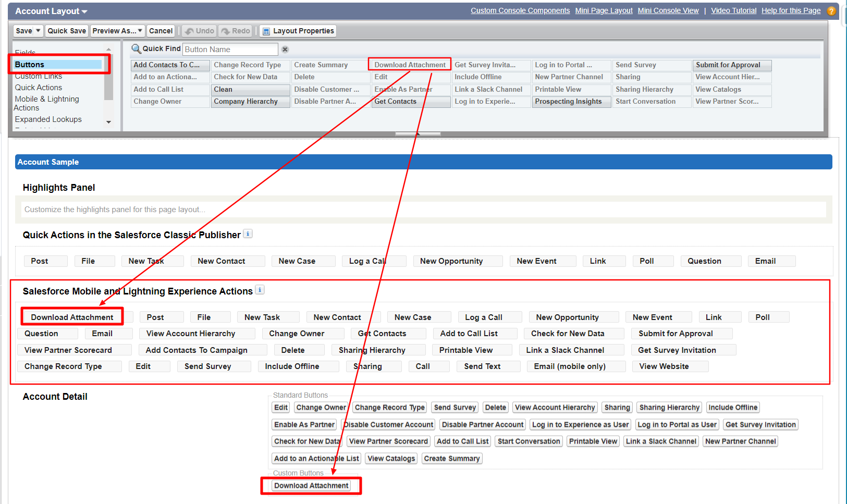
Task: Move the palette category list up
Action: [109, 50]
